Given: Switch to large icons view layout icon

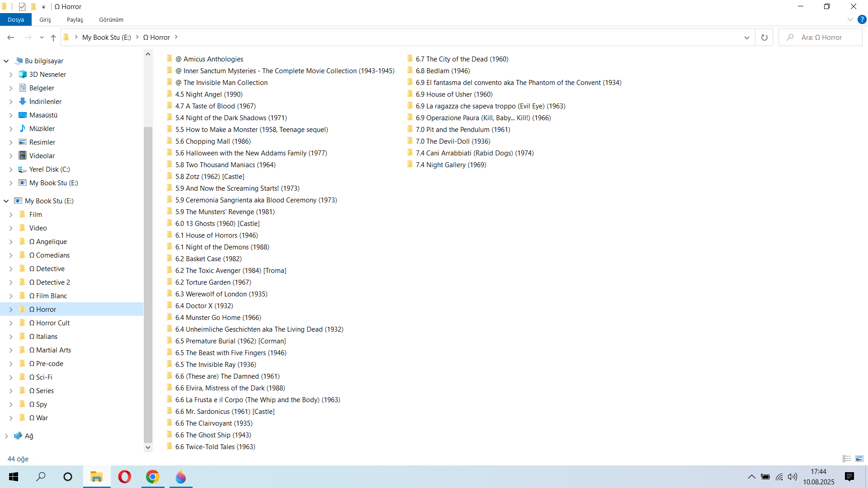Looking at the screenshot, I should point(859,459).
